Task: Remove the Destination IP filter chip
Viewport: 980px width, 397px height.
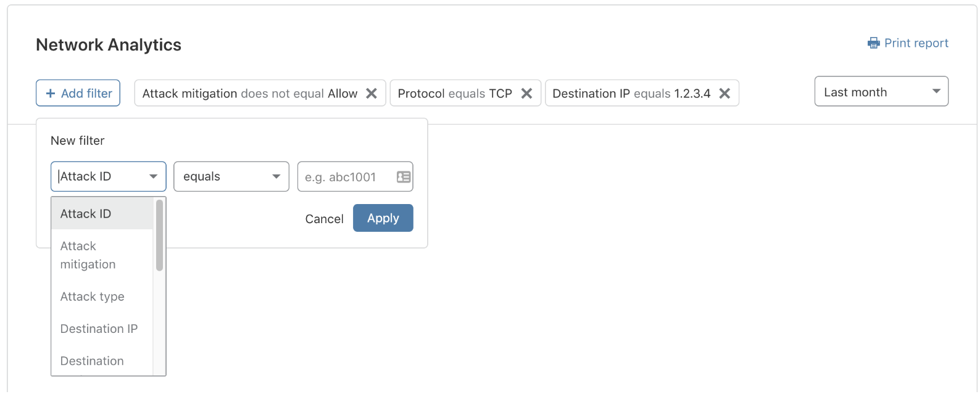Action: (x=725, y=93)
